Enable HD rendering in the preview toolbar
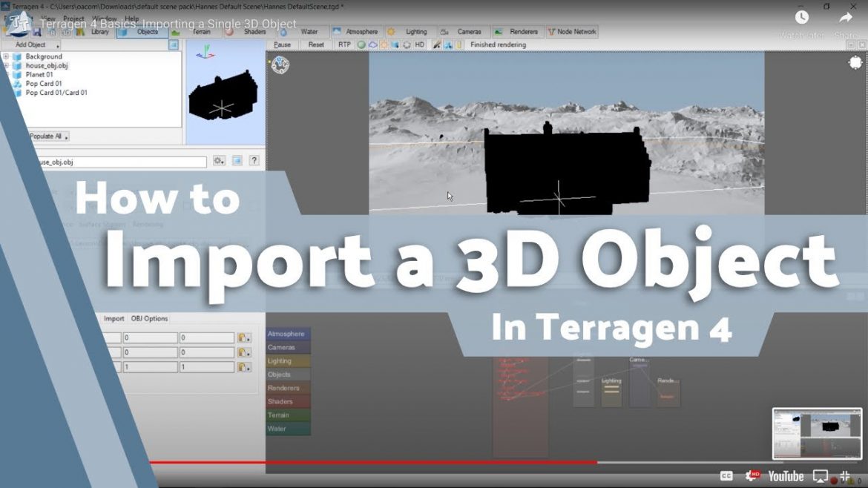Viewport: 868px width, 488px height. coord(420,44)
